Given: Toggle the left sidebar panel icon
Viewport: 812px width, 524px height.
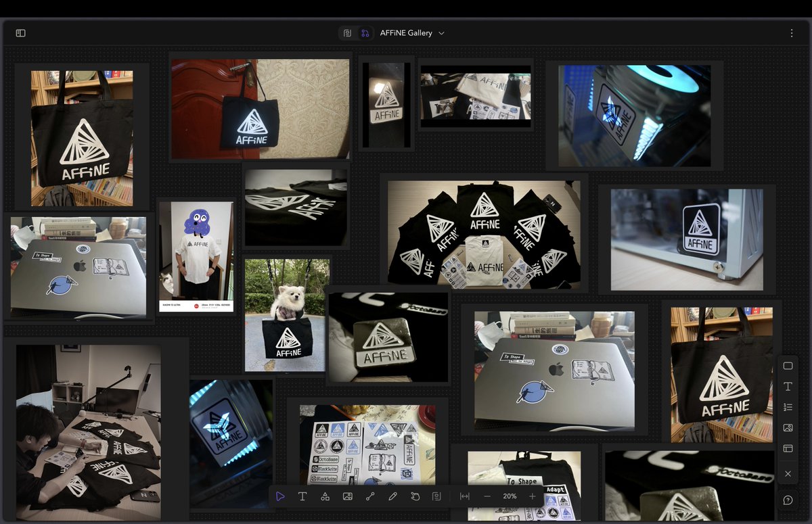Looking at the screenshot, I should (x=20, y=33).
